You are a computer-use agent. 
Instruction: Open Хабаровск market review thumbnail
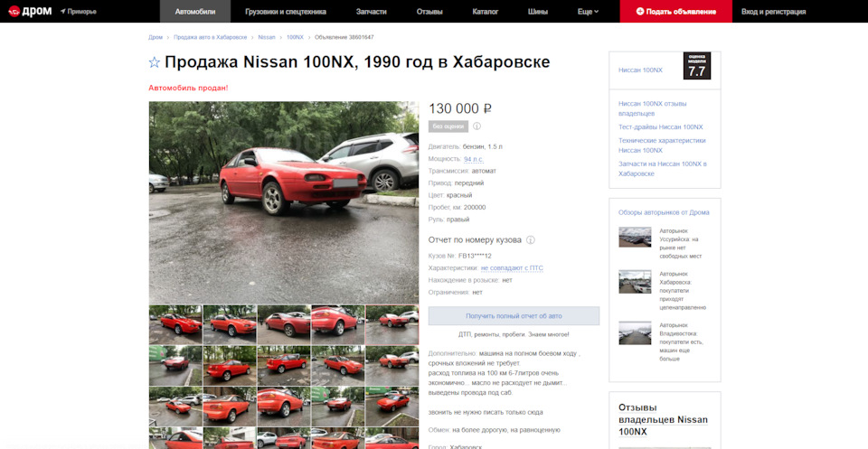click(635, 282)
